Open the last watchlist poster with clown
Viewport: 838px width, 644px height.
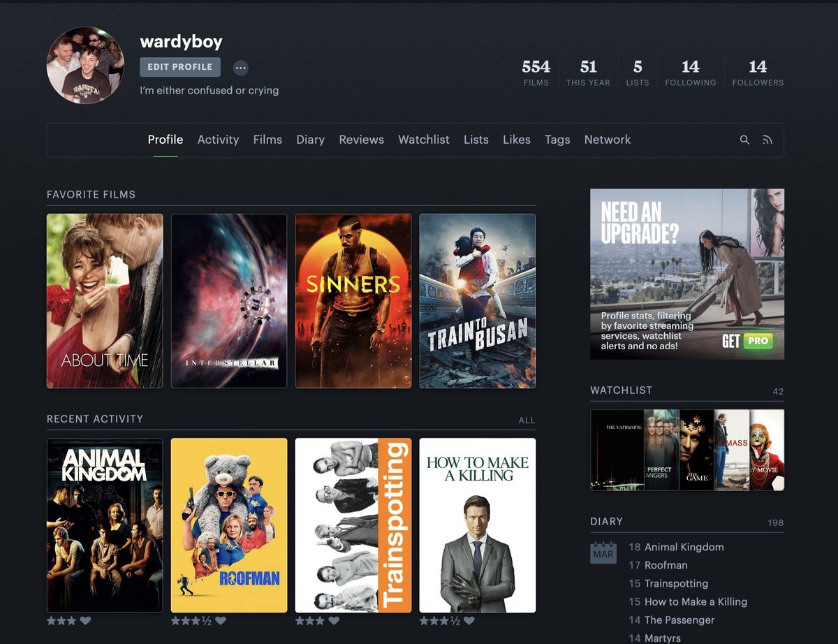tap(767, 450)
